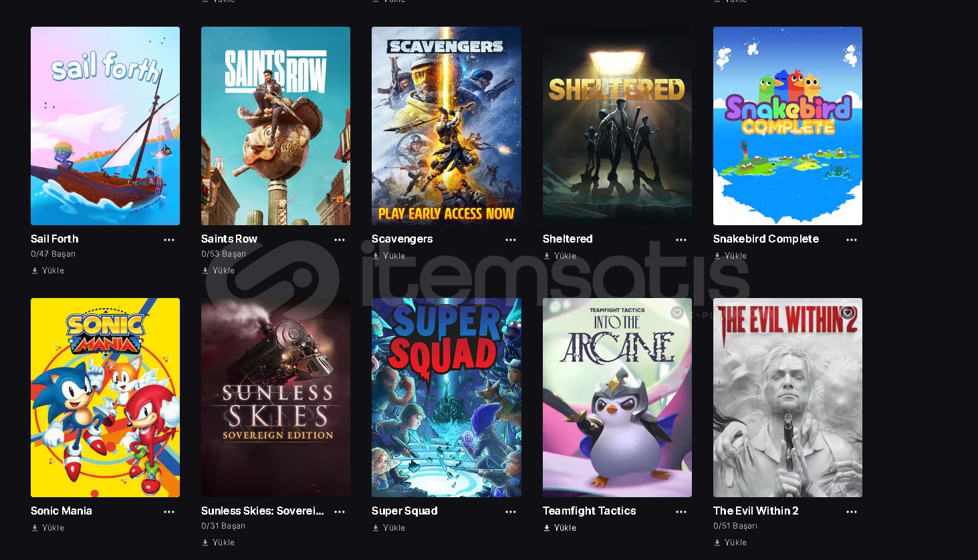Open the three-dot menu for Snakebird Complete
This screenshot has width=978, height=560.
click(852, 240)
